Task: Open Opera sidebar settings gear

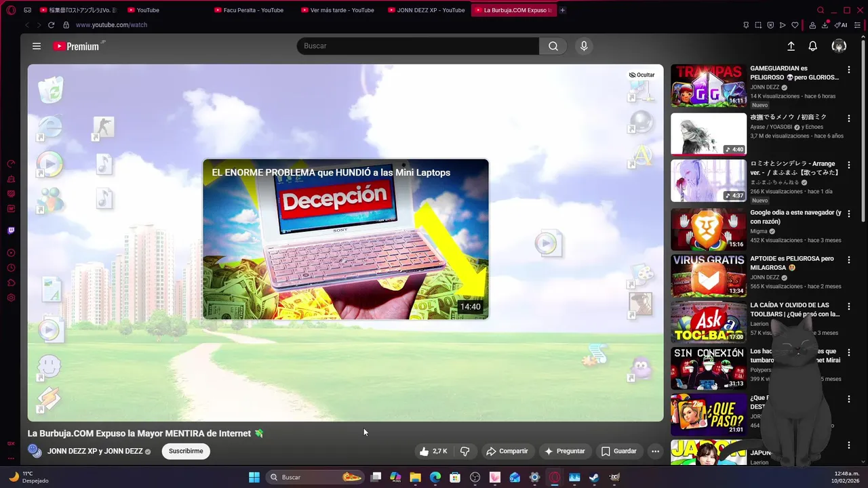Action: pyautogui.click(x=11, y=298)
